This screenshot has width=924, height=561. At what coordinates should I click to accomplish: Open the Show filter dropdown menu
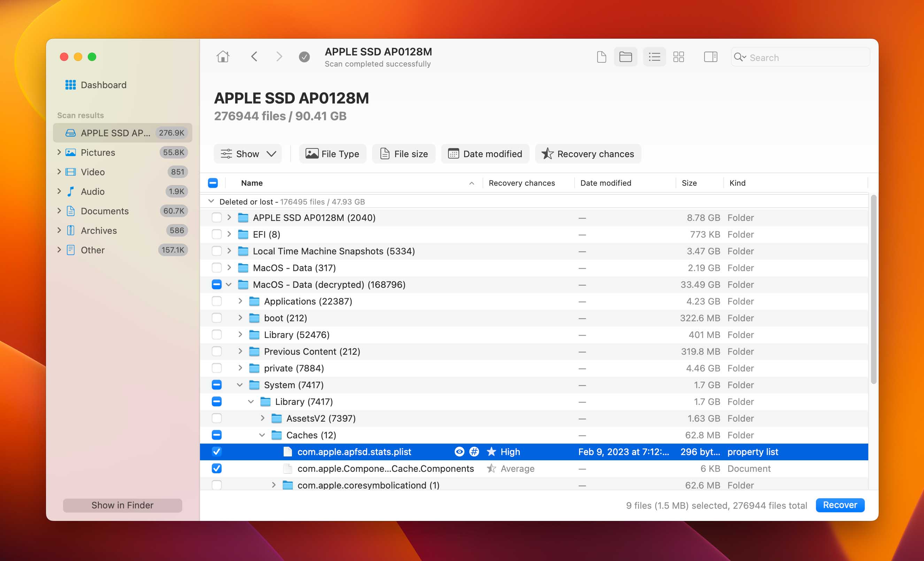[251, 154]
